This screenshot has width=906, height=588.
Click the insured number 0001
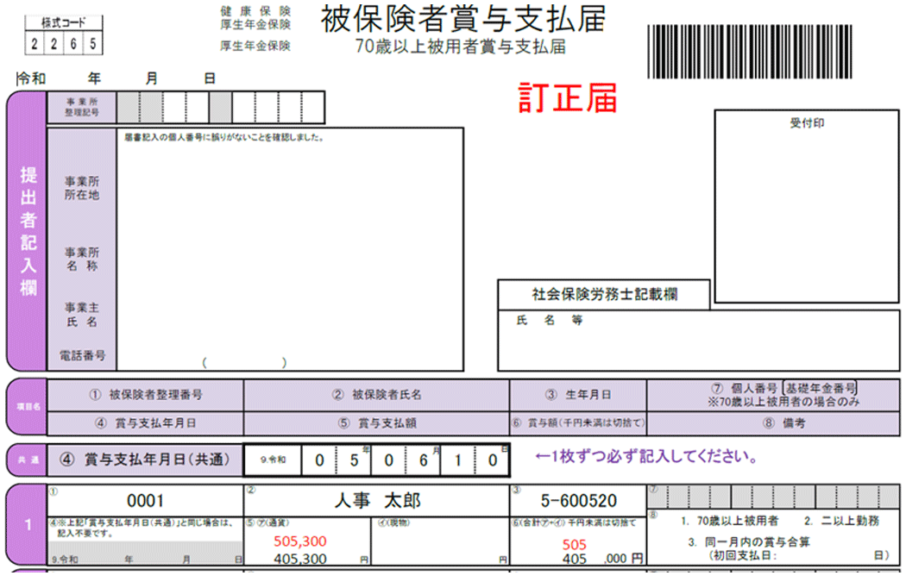[x=146, y=501]
